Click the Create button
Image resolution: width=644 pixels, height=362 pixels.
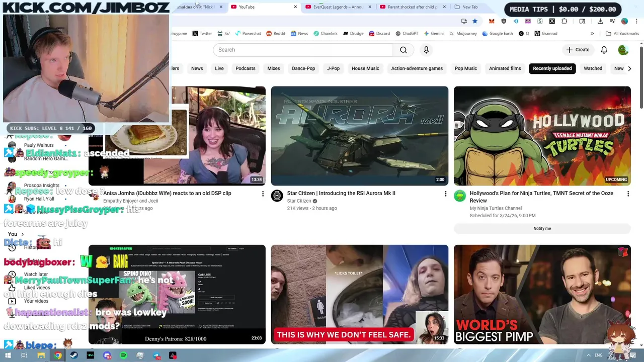pyautogui.click(x=577, y=50)
